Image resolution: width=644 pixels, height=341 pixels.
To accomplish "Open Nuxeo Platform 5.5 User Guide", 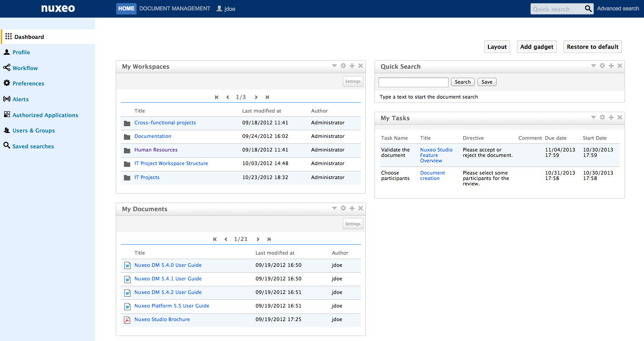I will click(172, 306).
